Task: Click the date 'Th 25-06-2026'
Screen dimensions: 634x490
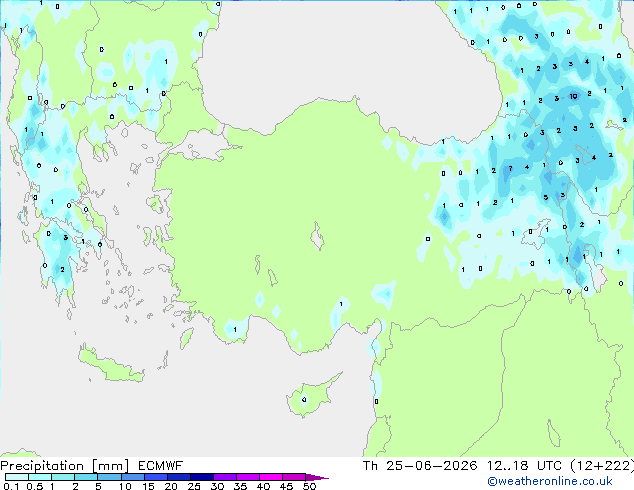Action: [x=420, y=466]
